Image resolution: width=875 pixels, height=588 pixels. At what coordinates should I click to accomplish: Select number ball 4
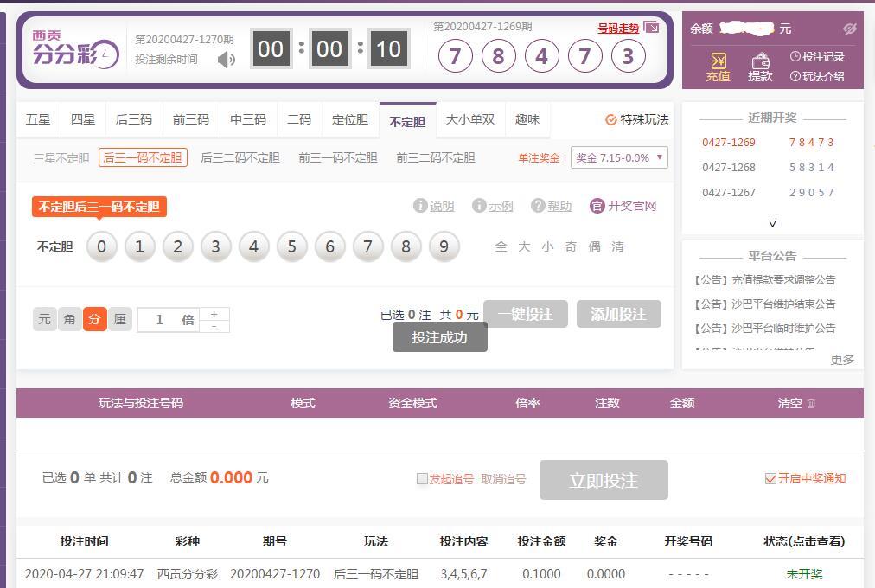(x=254, y=246)
